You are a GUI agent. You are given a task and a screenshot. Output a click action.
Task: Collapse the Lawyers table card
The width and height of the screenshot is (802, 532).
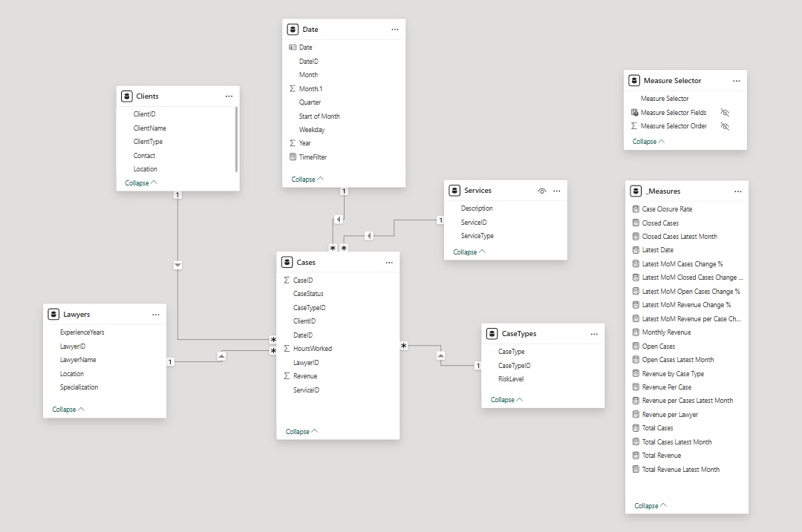pyautogui.click(x=68, y=409)
